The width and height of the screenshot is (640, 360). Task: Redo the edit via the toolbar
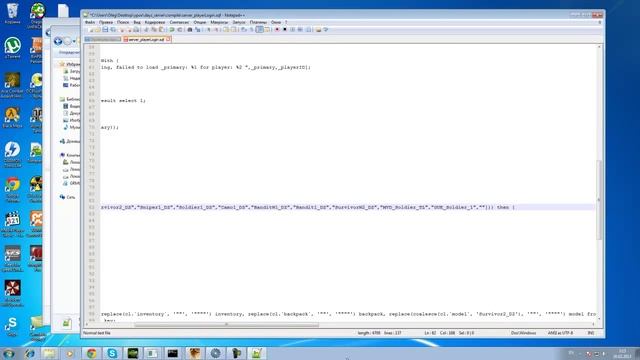point(180,29)
